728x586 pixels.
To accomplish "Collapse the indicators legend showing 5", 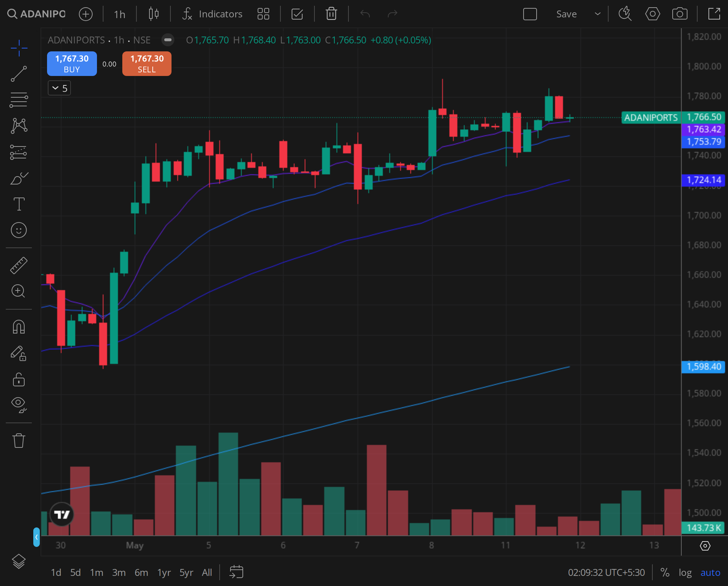I will coord(59,88).
